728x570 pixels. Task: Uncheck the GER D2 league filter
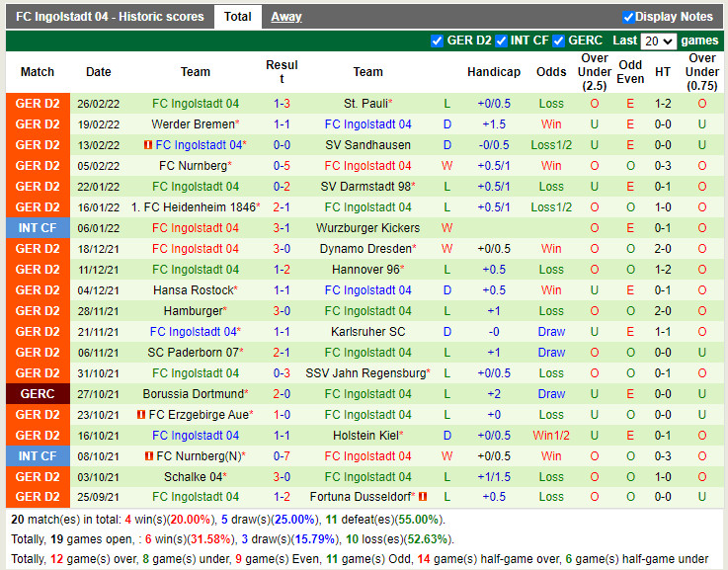coord(437,41)
